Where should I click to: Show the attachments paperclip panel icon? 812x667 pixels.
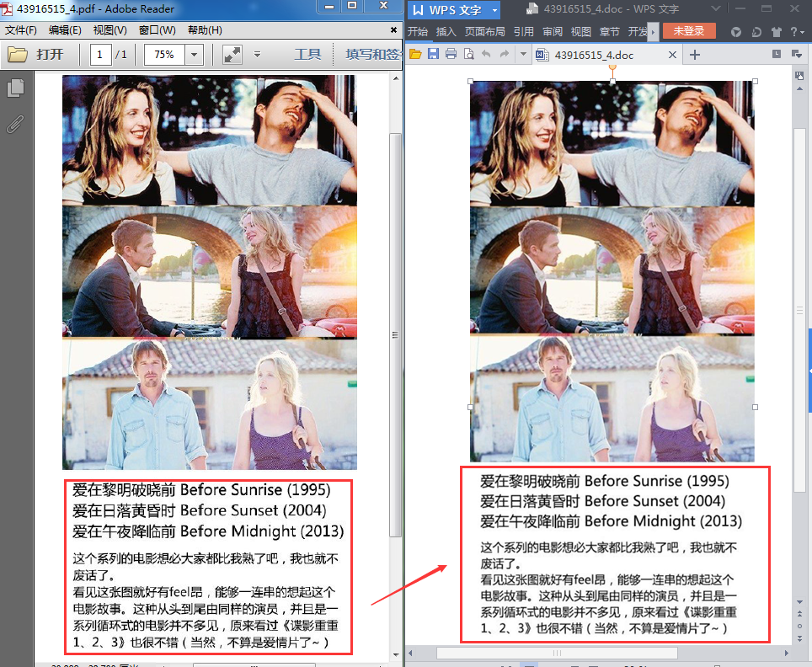click(x=15, y=125)
